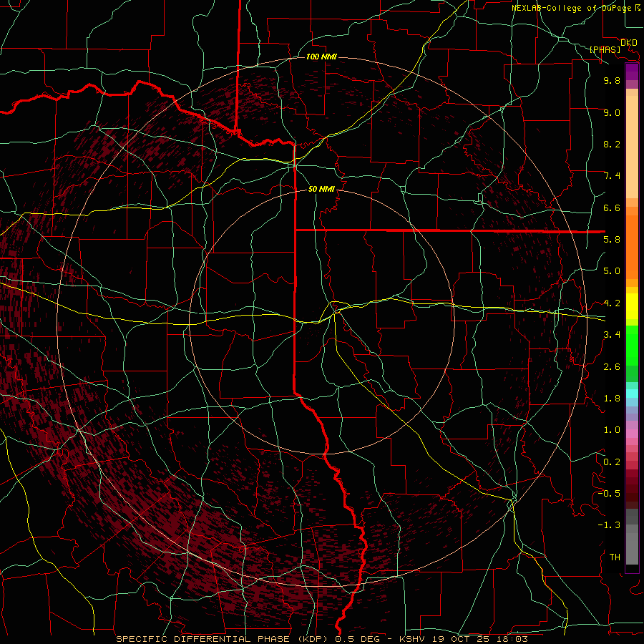
Task: Click the 3.4 scale value
Action: coord(612,335)
